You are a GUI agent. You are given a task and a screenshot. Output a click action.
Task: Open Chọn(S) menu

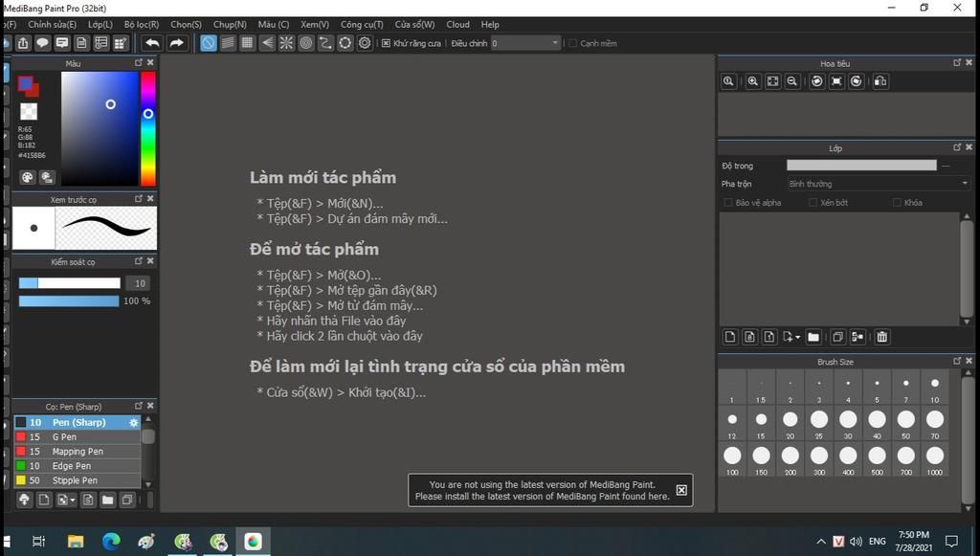pyautogui.click(x=187, y=24)
